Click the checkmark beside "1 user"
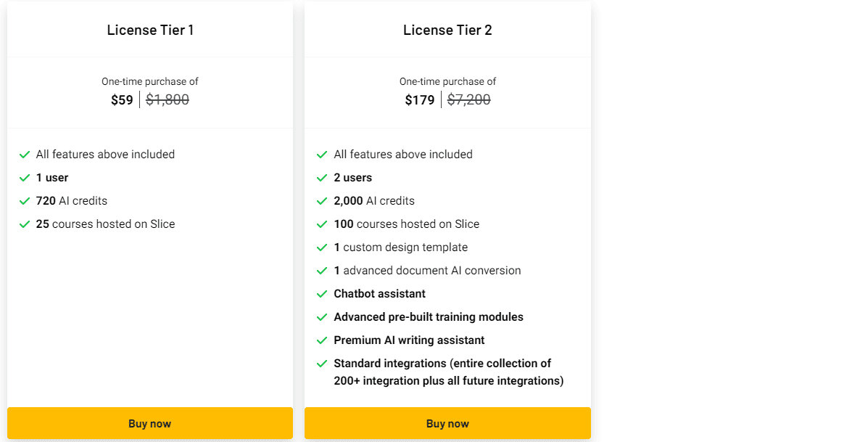 (25, 177)
